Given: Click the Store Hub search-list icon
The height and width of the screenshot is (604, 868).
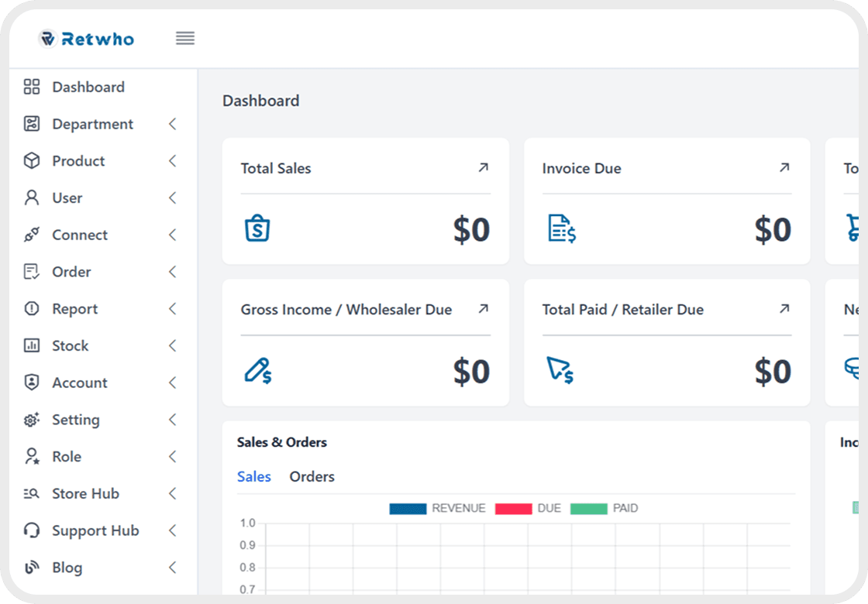Looking at the screenshot, I should [32, 493].
